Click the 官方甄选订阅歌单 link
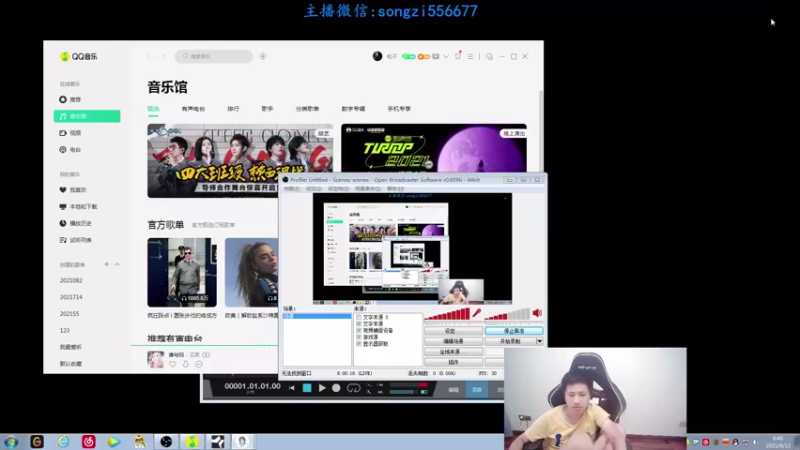This screenshot has width=800, height=450. point(213,225)
